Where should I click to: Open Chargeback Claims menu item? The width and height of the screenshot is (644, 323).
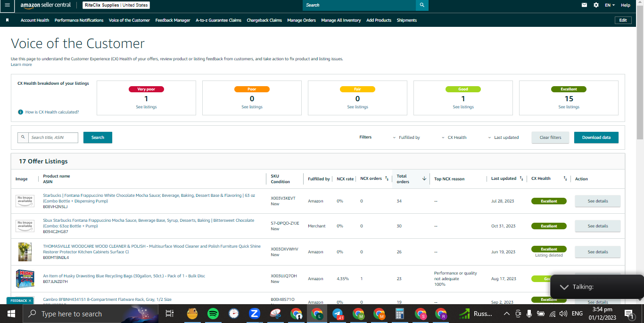[264, 20]
